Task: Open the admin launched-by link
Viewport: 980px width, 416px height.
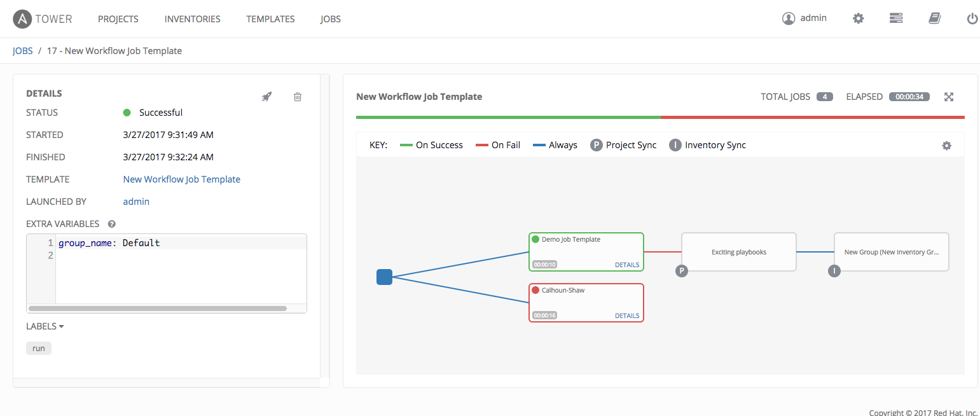Action: tap(136, 202)
